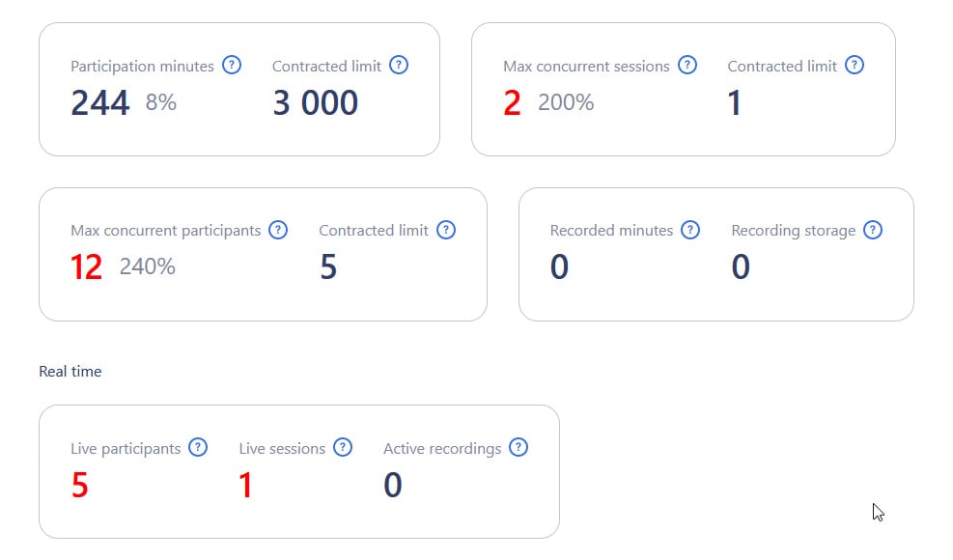
Task: Click the red Live sessions count 1
Action: click(246, 485)
